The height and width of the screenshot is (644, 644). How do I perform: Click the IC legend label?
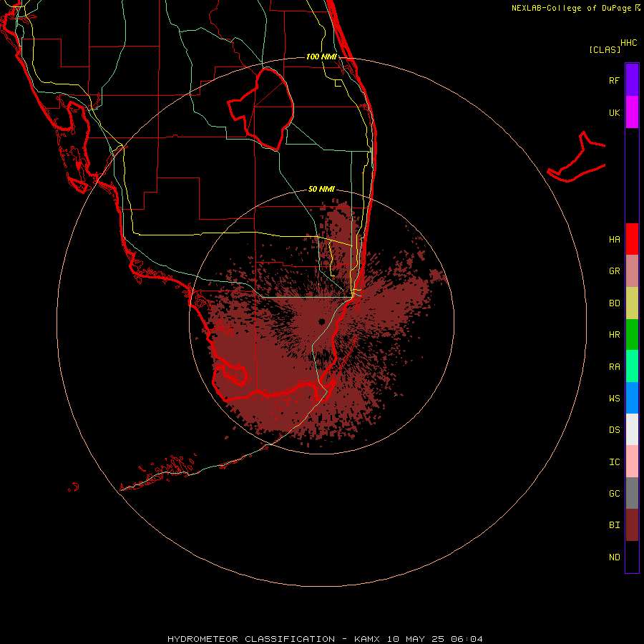click(614, 462)
